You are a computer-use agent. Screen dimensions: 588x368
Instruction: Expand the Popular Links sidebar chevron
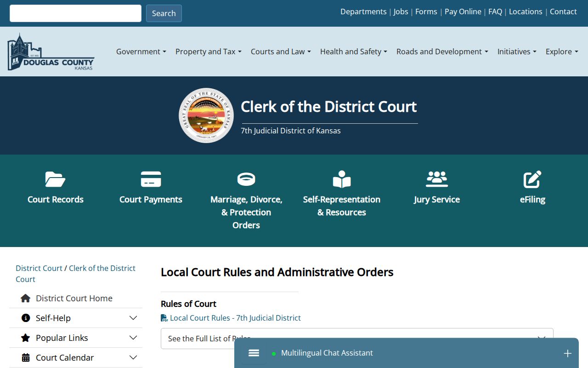tap(133, 338)
